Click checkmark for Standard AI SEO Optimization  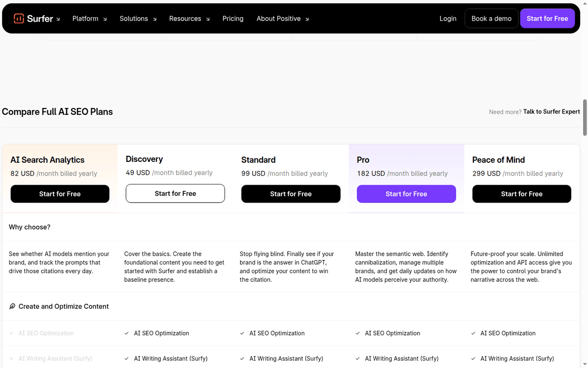pyautogui.click(x=242, y=333)
